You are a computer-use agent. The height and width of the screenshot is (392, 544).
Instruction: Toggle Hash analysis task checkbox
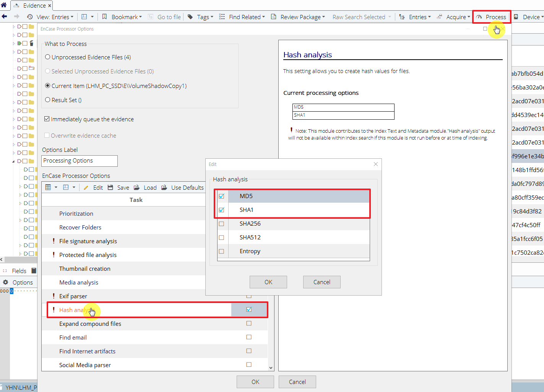[249, 309]
